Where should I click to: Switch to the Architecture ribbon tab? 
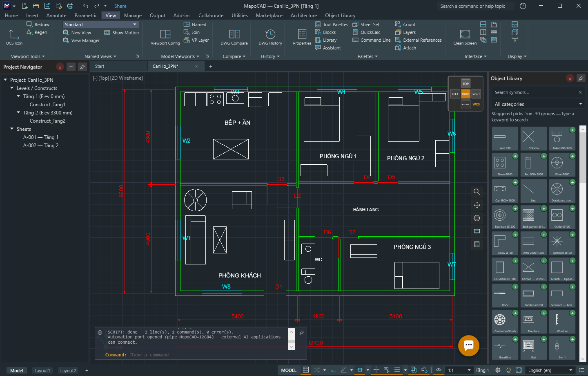304,16
